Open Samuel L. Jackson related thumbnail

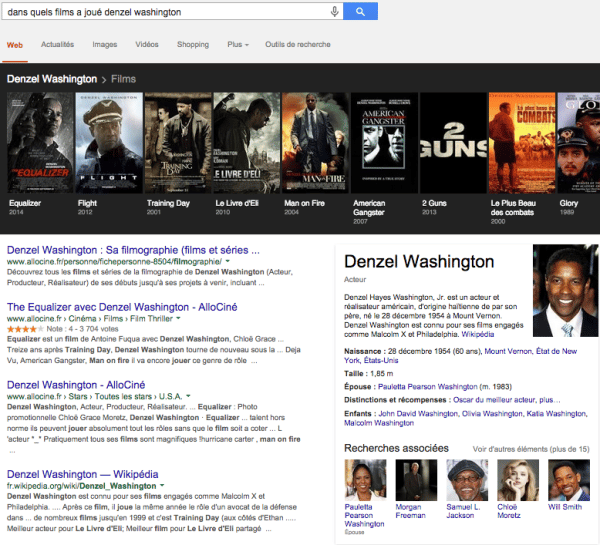click(467, 480)
